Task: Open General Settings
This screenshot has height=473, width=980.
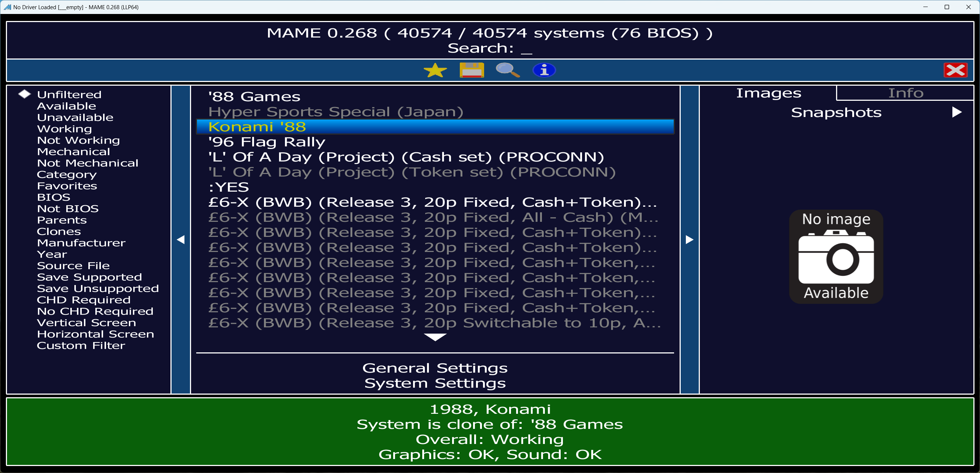Action: 435,368
